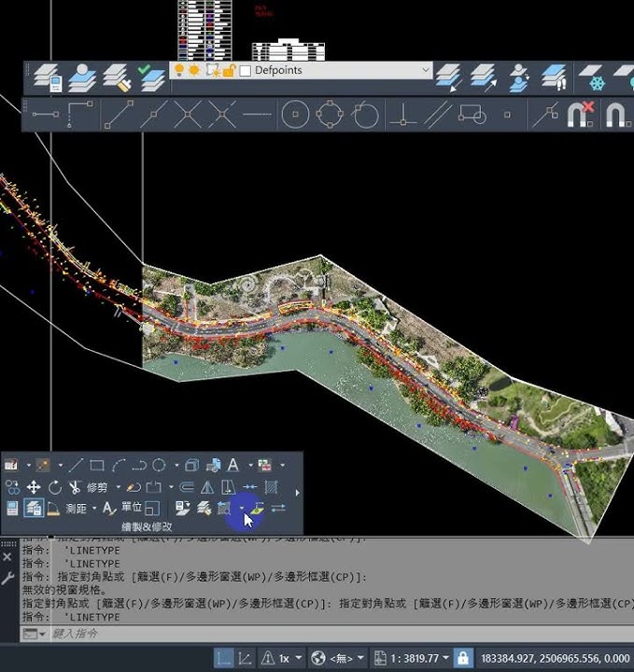Viewport: 634px width, 672px height.
Task: Open the annotation 1x scale dropdown
Action: pos(299,658)
